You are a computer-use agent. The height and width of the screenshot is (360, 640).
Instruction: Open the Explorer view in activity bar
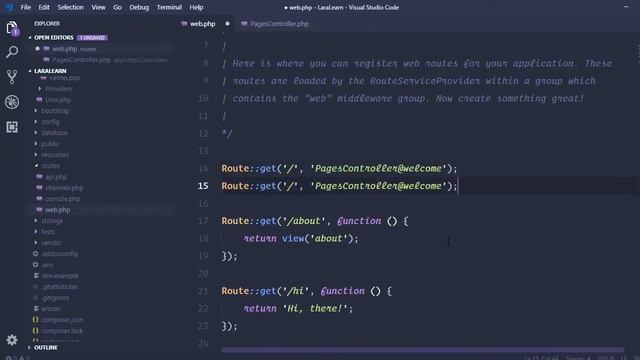click(12, 28)
